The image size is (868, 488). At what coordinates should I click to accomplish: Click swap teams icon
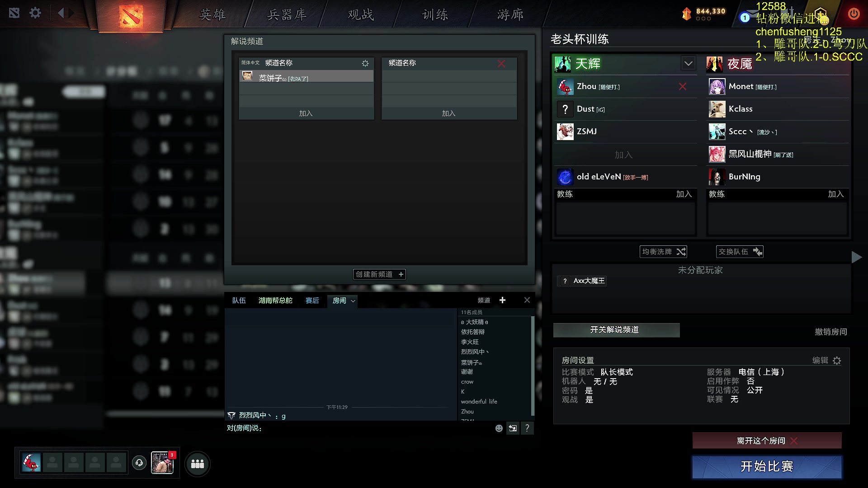(757, 252)
